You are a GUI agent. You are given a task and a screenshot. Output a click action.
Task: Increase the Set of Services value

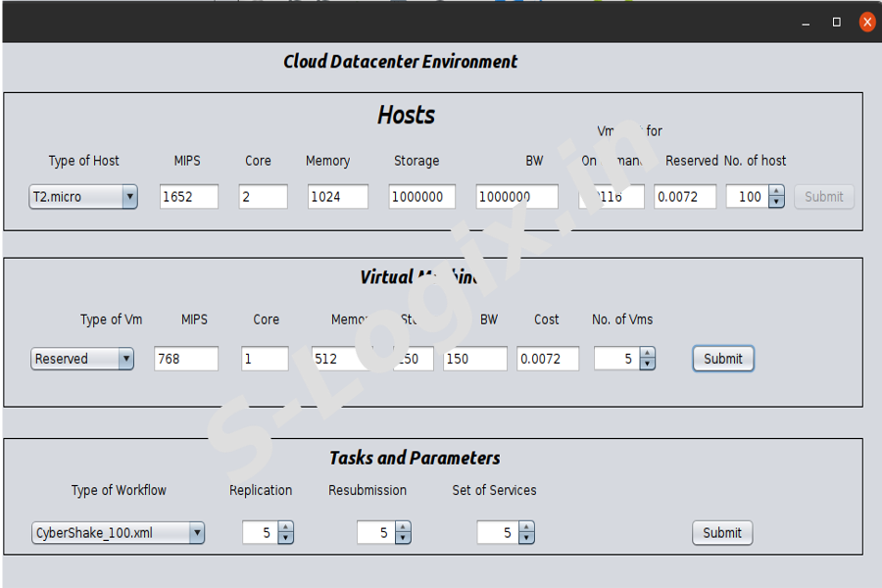click(x=526, y=528)
